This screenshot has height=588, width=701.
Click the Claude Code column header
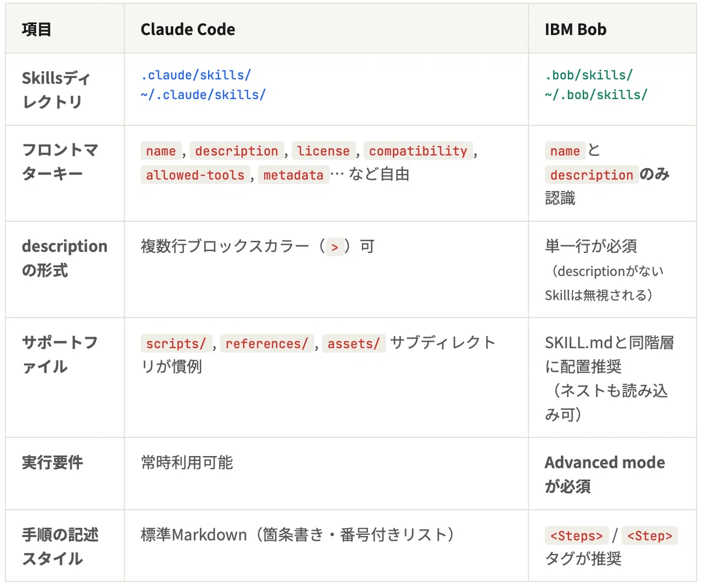pyautogui.click(x=188, y=29)
